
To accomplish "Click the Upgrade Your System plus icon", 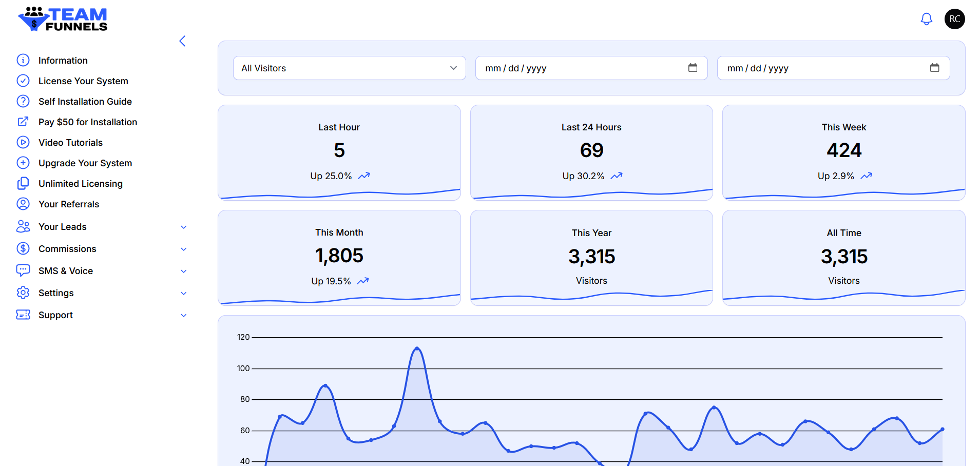I will (23, 163).
